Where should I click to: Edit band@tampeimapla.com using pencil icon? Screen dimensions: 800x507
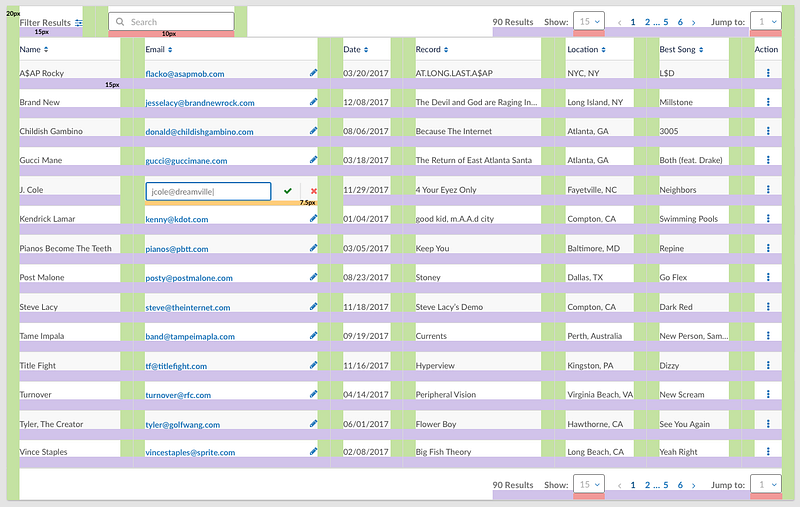click(313, 336)
